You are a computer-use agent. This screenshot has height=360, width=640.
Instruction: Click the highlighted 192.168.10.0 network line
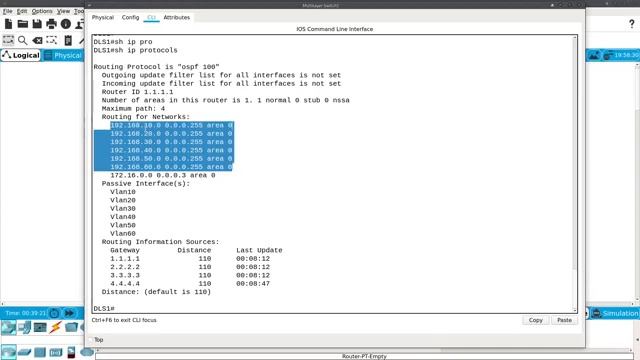pos(171,125)
